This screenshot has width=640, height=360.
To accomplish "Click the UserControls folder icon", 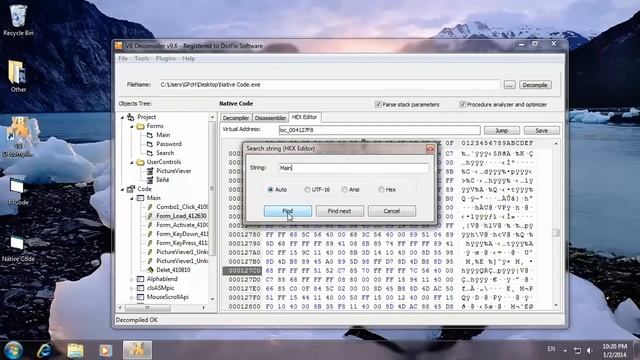I will click(x=140, y=162).
